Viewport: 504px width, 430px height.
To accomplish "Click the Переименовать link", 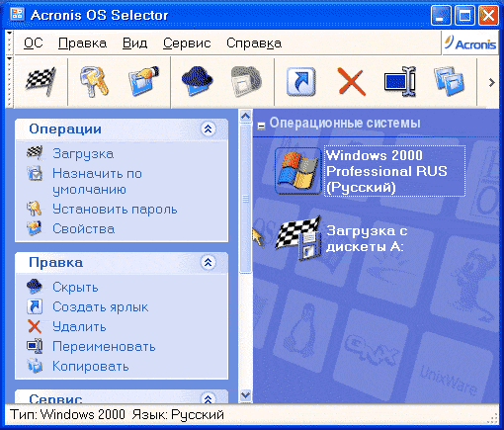I will coord(104,347).
